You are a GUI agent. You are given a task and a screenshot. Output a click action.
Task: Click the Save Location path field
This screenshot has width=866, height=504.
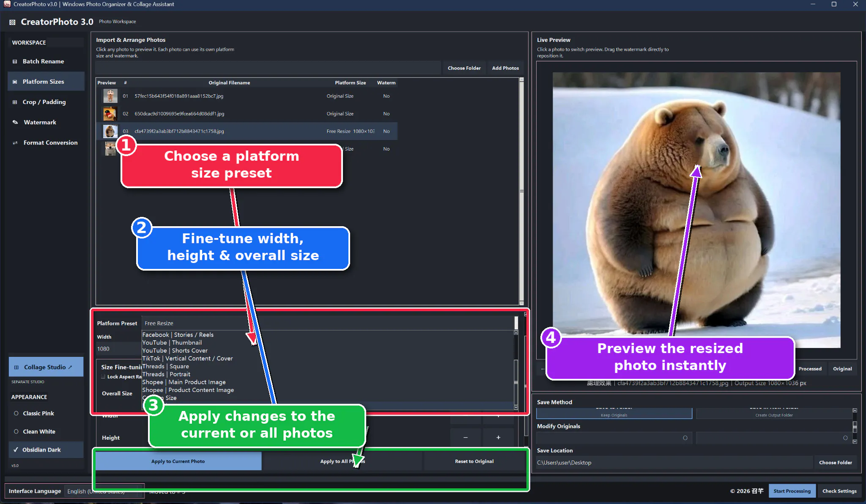pyautogui.click(x=674, y=463)
